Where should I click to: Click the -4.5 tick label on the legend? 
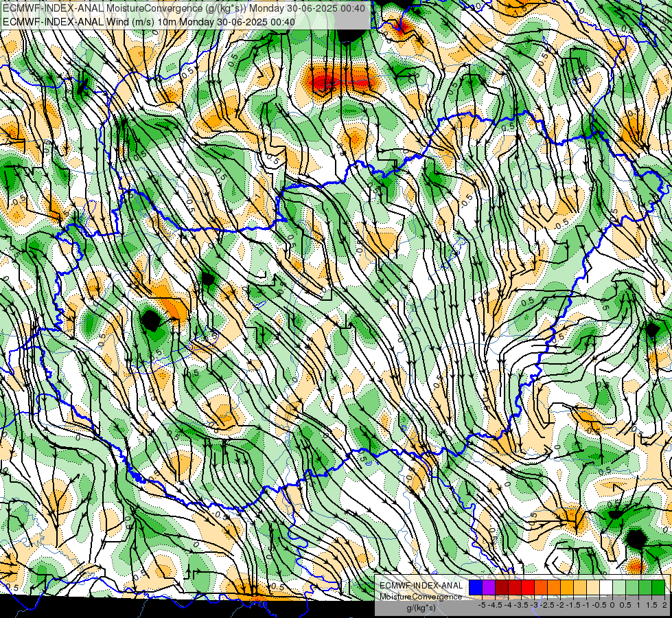pyautogui.click(x=495, y=605)
